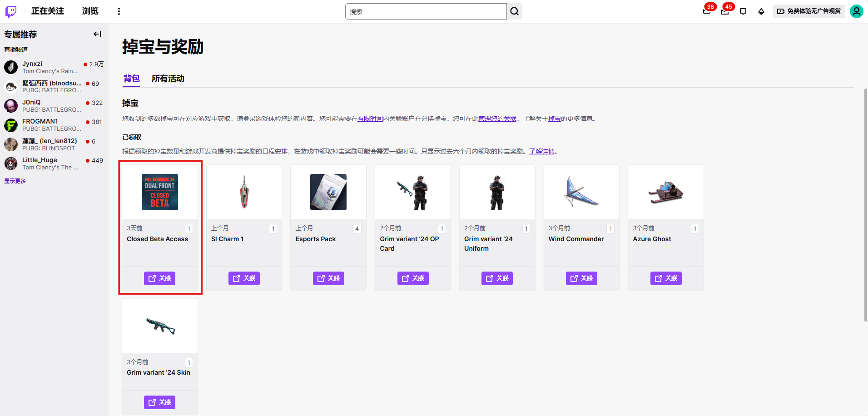Select JOniQ channel name
The width and height of the screenshot is (868, 416).
31,102
